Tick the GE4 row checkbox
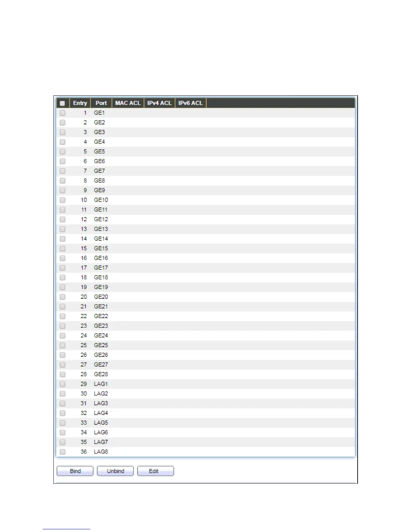The width and height of the screenshot is (411, 532). [x=62, y=142]
